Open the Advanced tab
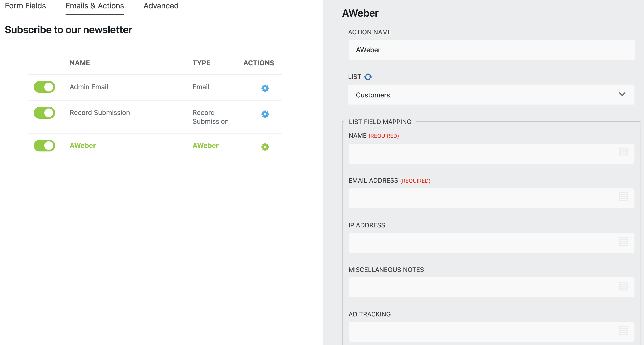 (x=161, y=6)
